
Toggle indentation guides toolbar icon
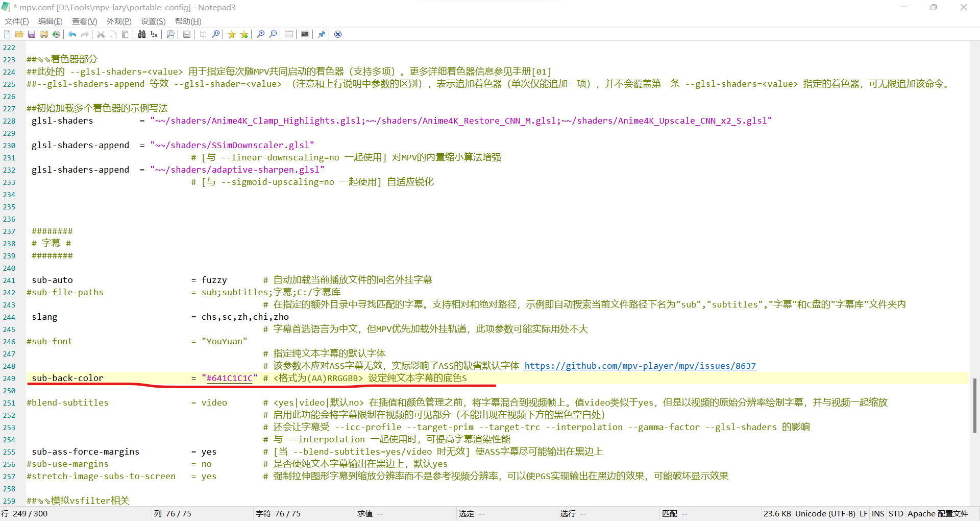(x=203, y=34)
